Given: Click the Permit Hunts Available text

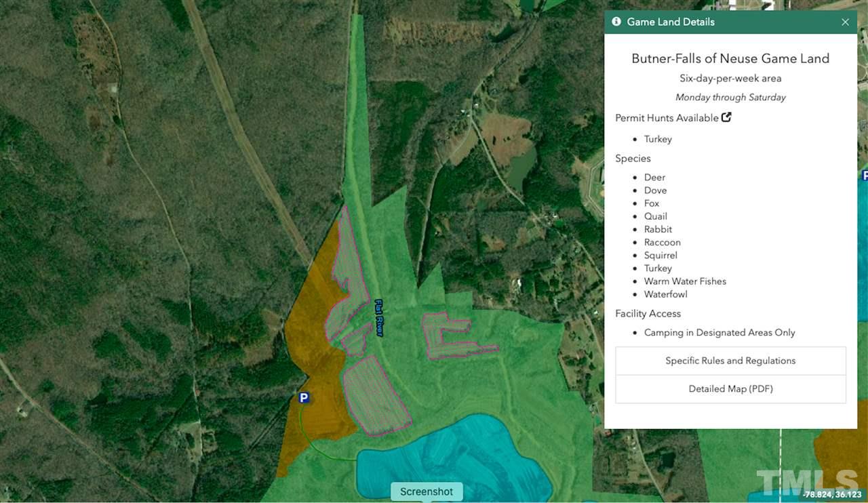Looking at the screenshot, I should pos(667,118).
